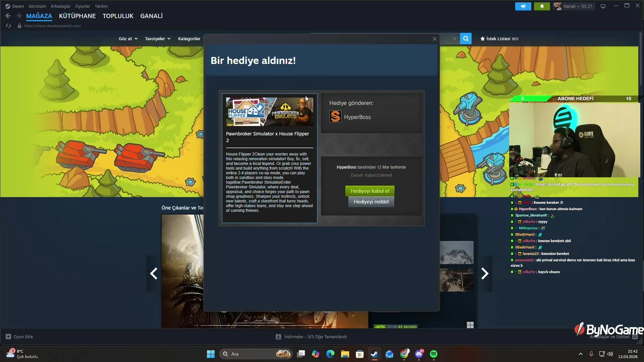This screenshot has height=362, width=644.
Task: Click the snowy mountain screenshot thumbnail
Action: tap(456, 253)
